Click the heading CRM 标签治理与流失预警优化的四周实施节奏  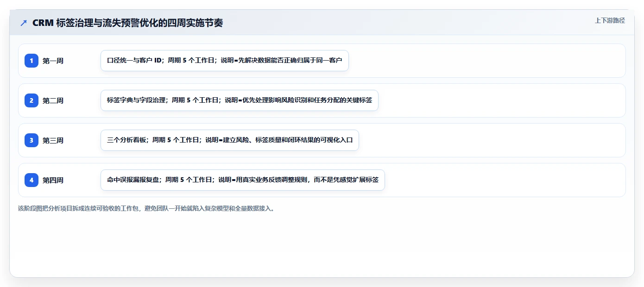[x=128, y=23]
